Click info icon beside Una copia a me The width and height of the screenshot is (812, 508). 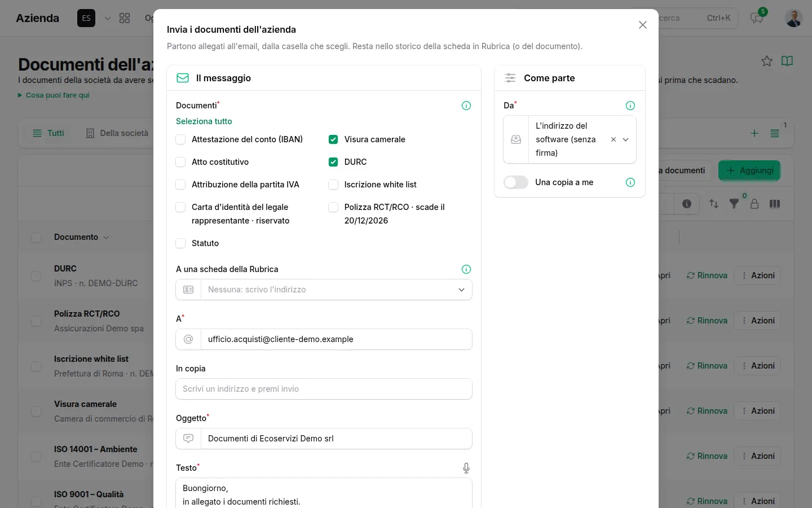point(630,182)
